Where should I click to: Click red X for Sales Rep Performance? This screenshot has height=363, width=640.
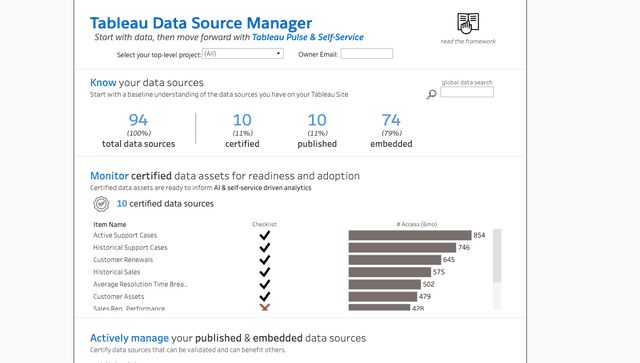[264, 307]
